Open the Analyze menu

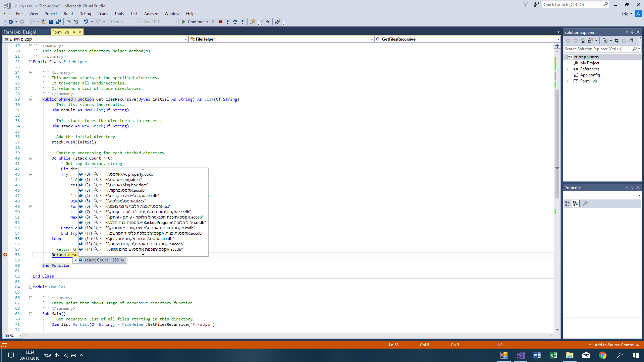[151, 14]
